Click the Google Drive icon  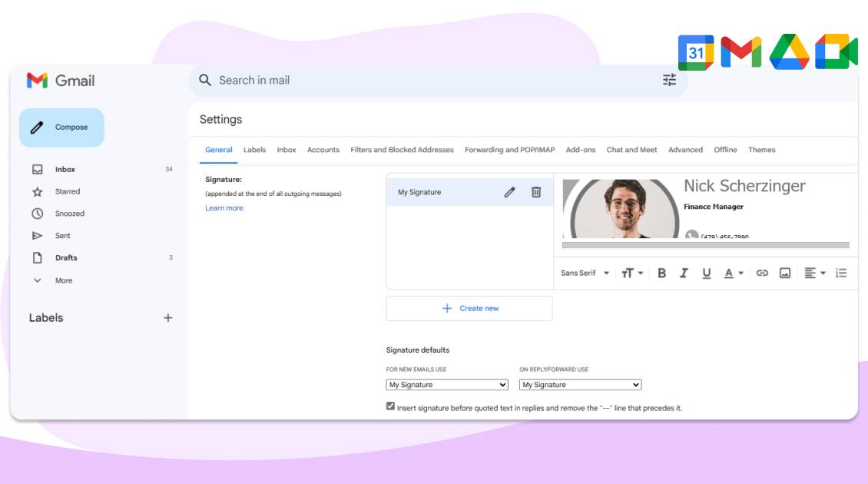coord(790,51)
